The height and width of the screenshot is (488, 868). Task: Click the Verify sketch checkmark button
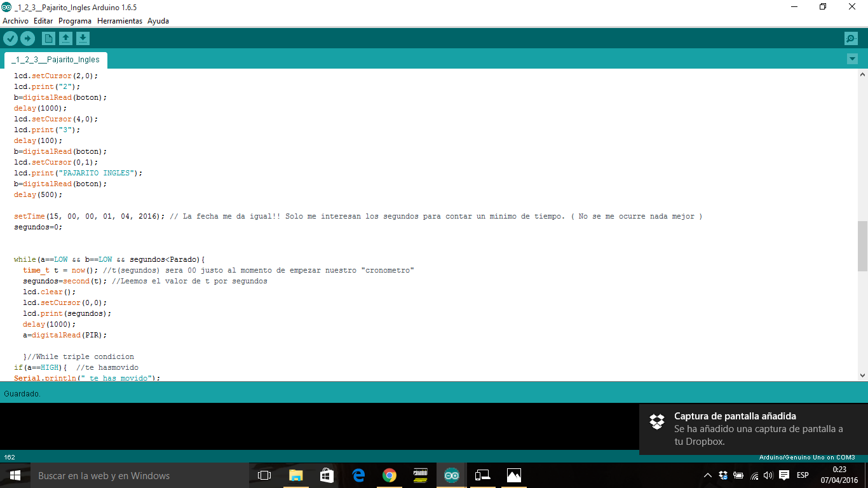tap(10, 39)
